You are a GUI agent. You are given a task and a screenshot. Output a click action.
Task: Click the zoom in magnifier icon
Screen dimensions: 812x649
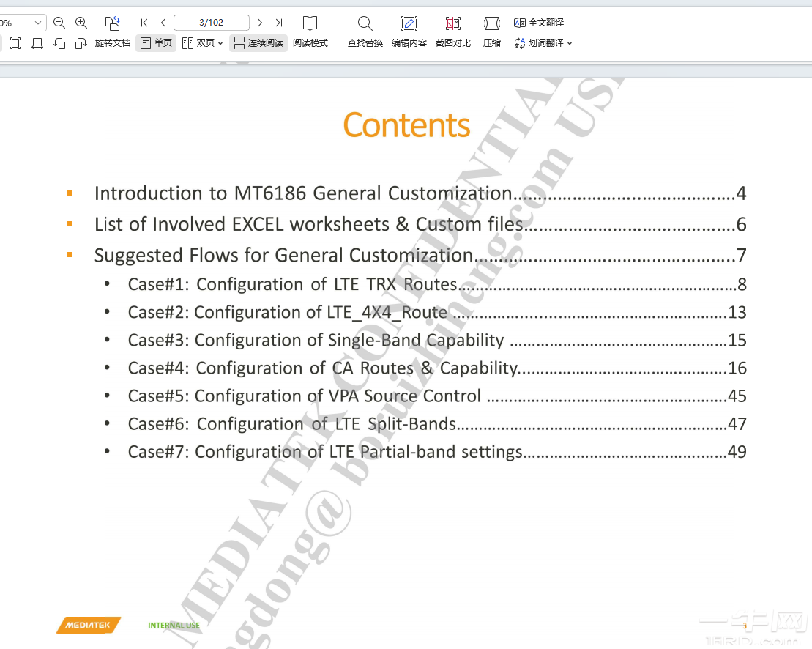(x=81, y=23)
